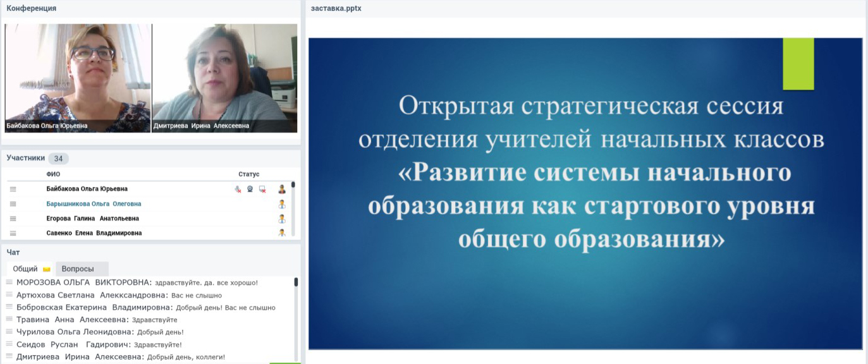Click the Чат panel title

click(13, 252)
